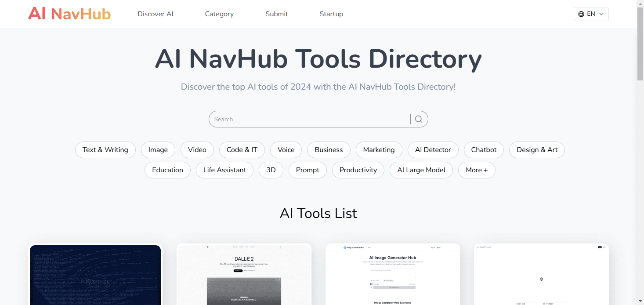644x305 pixels.
Task: Open the Submit page link
Action: coord(276,14)
